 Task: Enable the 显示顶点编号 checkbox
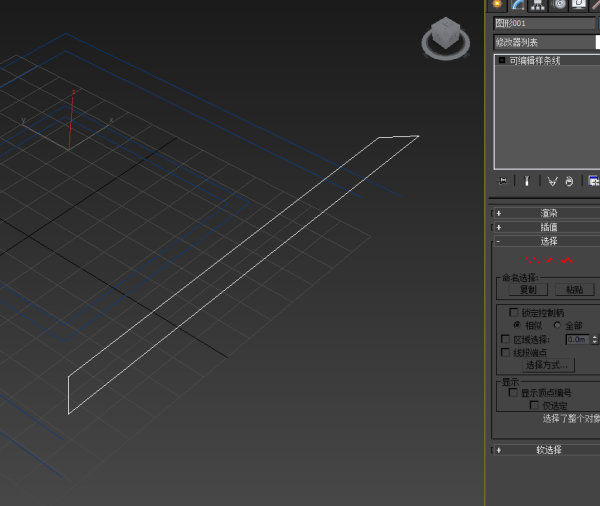coord(513,393)
